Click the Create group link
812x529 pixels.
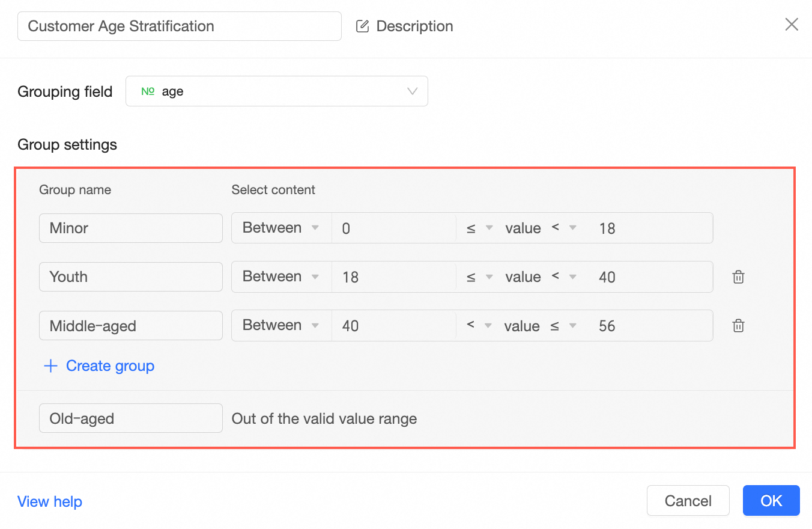coord(110,366)
